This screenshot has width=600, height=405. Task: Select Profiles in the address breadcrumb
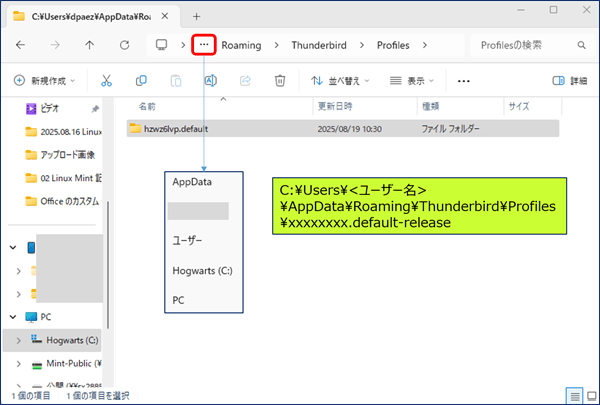point(393,45)
